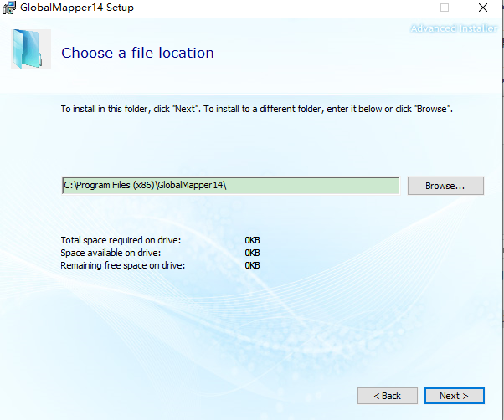Image resolution: width=504 pixels, height=420 pixels.
Task: Click the "GlobalMapper14 Setup" title text
Action: pos(77,8)
